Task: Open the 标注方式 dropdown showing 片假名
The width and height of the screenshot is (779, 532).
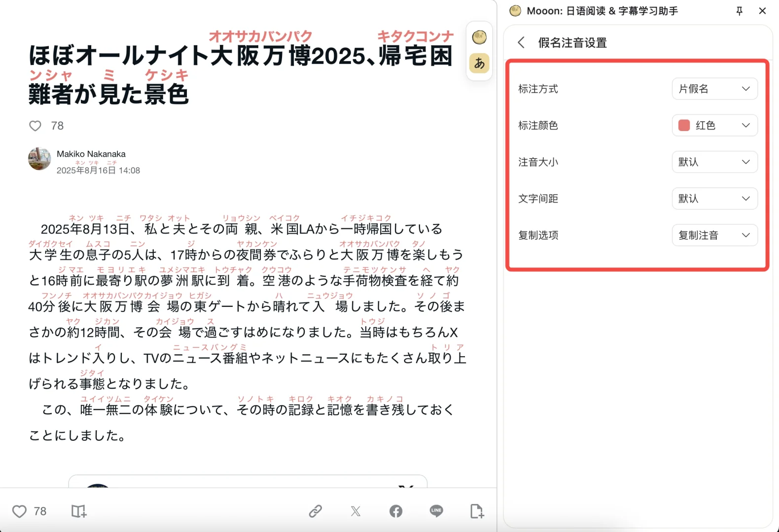Action: pyautogui.click(x=714, y=89)
